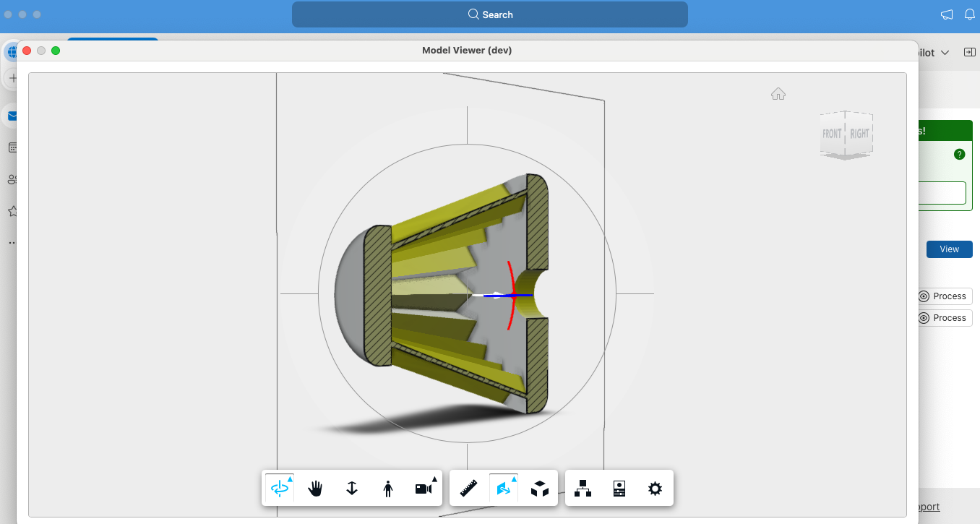The width and height of the screenshot is (980, 524).
Task: Click the top Search bar
Action: (489, 14)
